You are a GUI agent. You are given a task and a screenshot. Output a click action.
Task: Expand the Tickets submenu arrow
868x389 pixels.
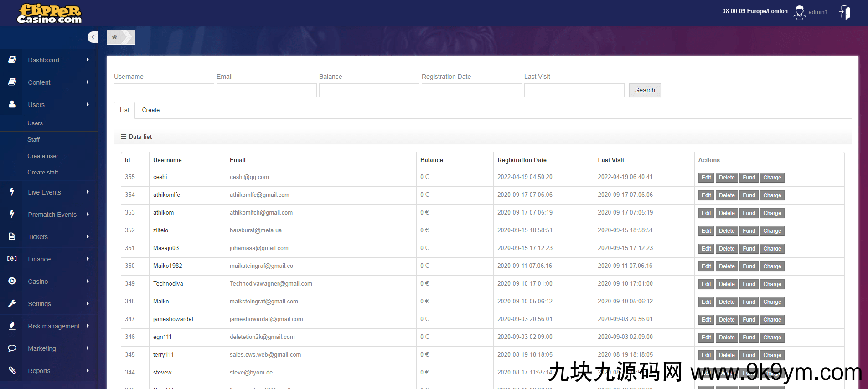pyautogui.click(x=88, y=237)
